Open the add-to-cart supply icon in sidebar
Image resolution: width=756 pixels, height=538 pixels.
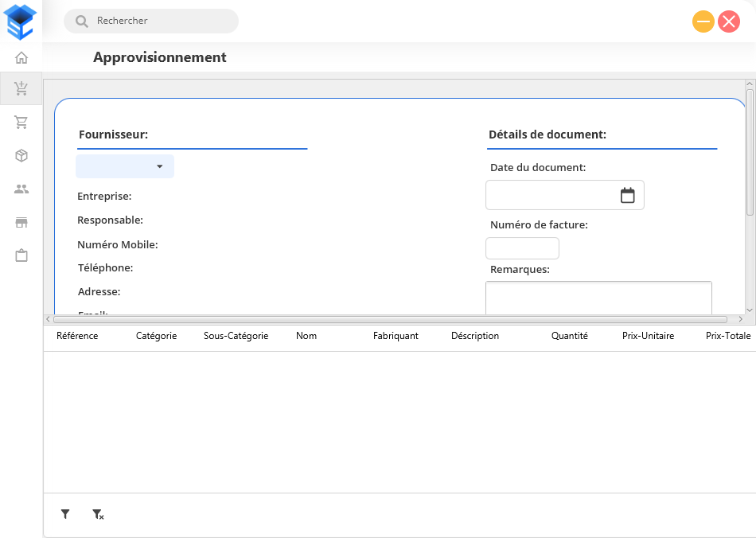tap(21, 88)
